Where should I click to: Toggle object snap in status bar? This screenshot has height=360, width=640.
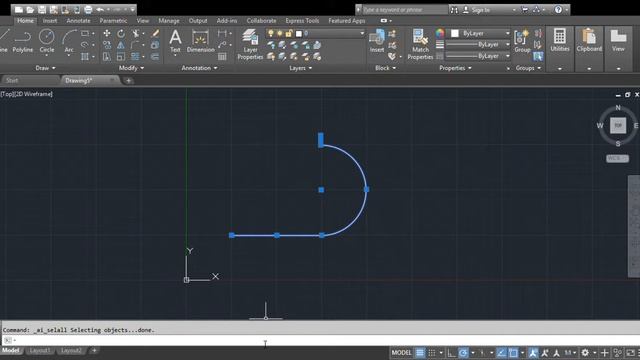pyautogui.click(x=513, y=353)
